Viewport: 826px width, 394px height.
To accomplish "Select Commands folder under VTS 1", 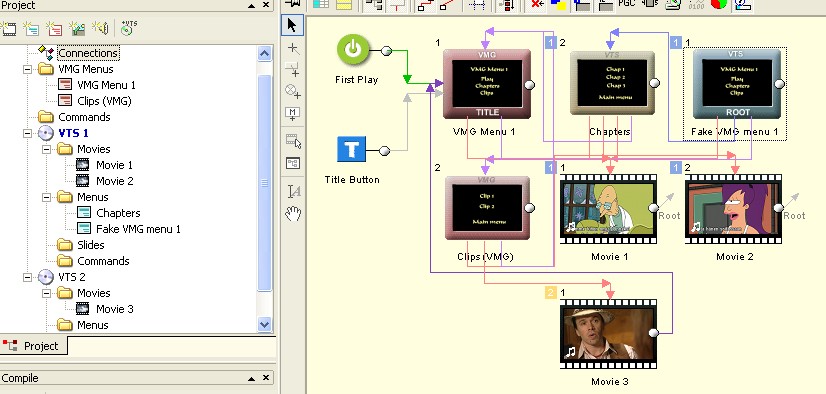I will [103, 261].
